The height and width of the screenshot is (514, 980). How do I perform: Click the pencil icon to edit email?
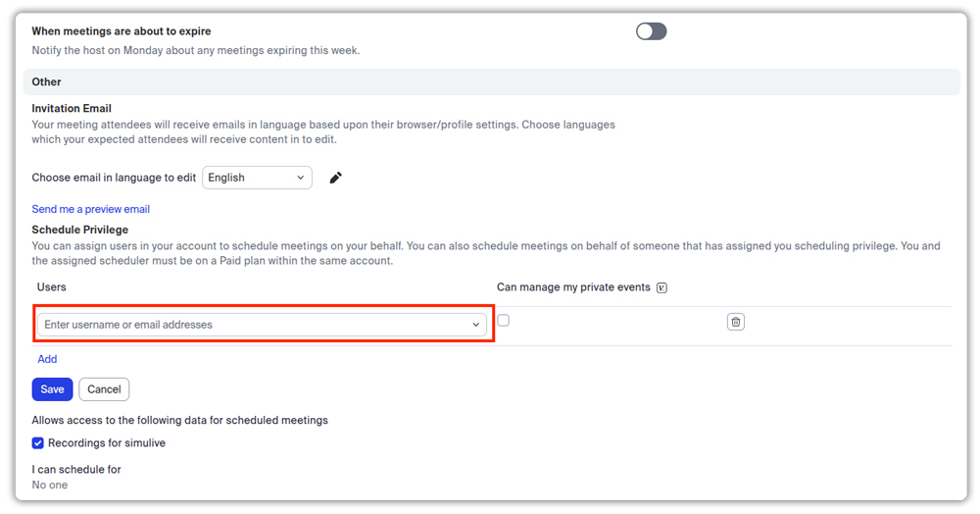335,178
